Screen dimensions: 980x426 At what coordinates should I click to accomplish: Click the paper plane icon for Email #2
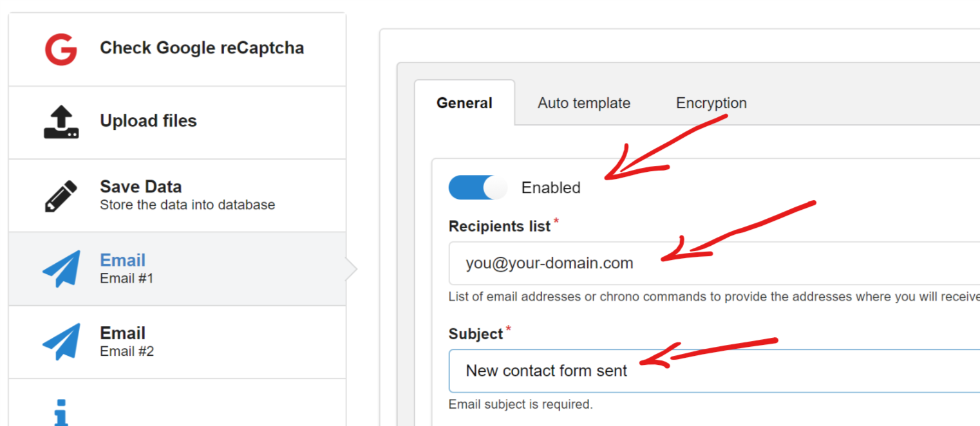click(61, 341)
